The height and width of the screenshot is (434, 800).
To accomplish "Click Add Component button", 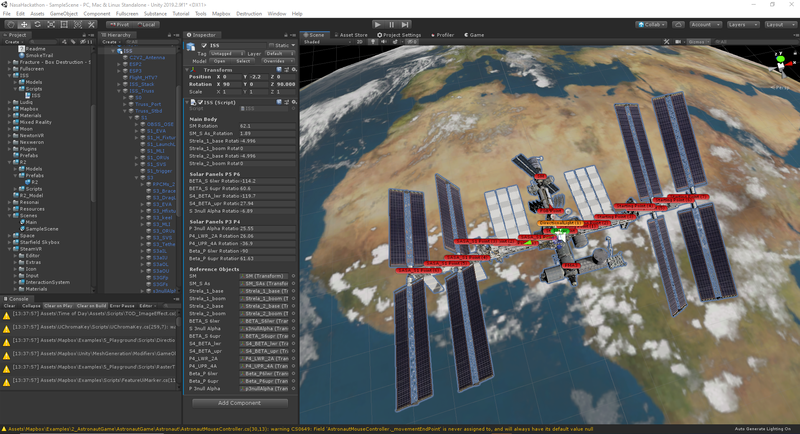I will point(240,403).
